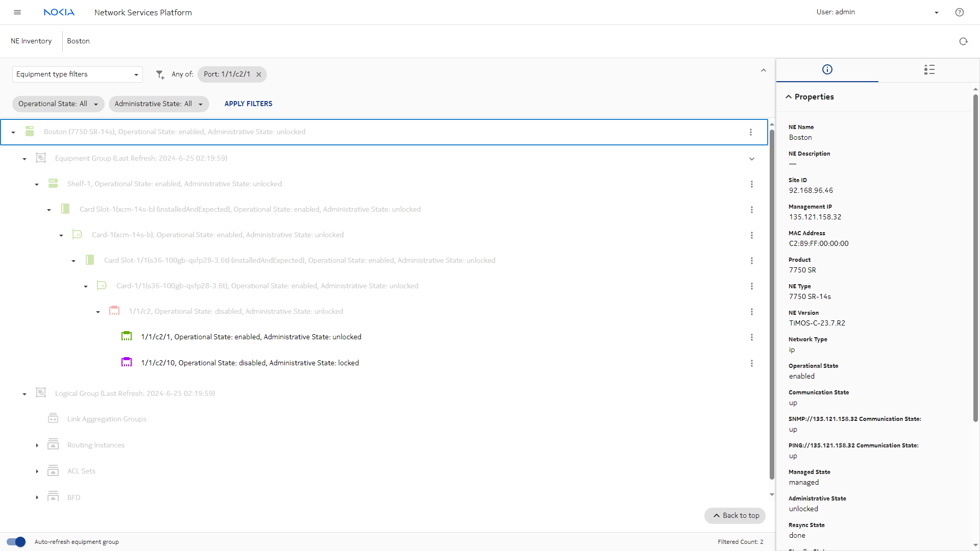The height and width of the screenshot is (551, 980).
Task: Remove the Port 1/1/c2/1 filter chip
Action: click(x=259, y=74)
